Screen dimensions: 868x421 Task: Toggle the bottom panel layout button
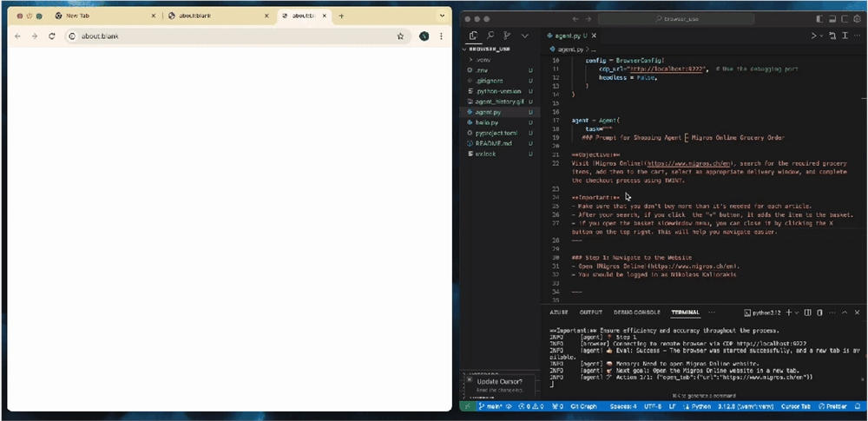point(832,19)
